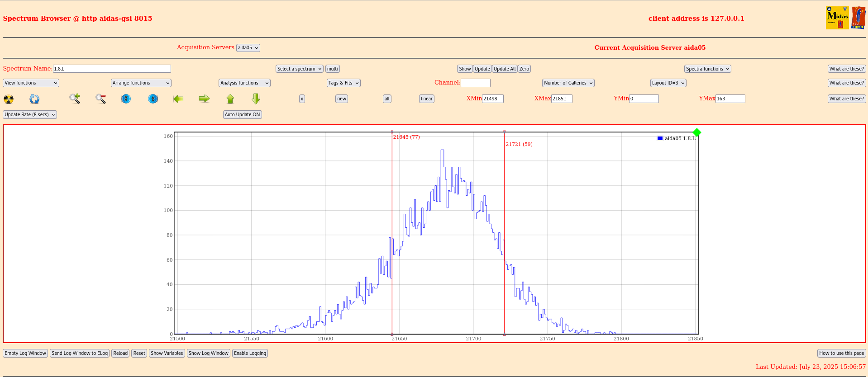The width and height of the screenshot is (868, 377).
Task: Click the Spectrum Browser page title
Action: 77,19
